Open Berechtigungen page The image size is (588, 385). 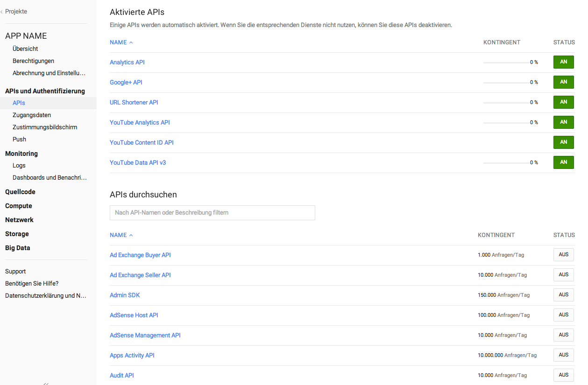(33, 61)
